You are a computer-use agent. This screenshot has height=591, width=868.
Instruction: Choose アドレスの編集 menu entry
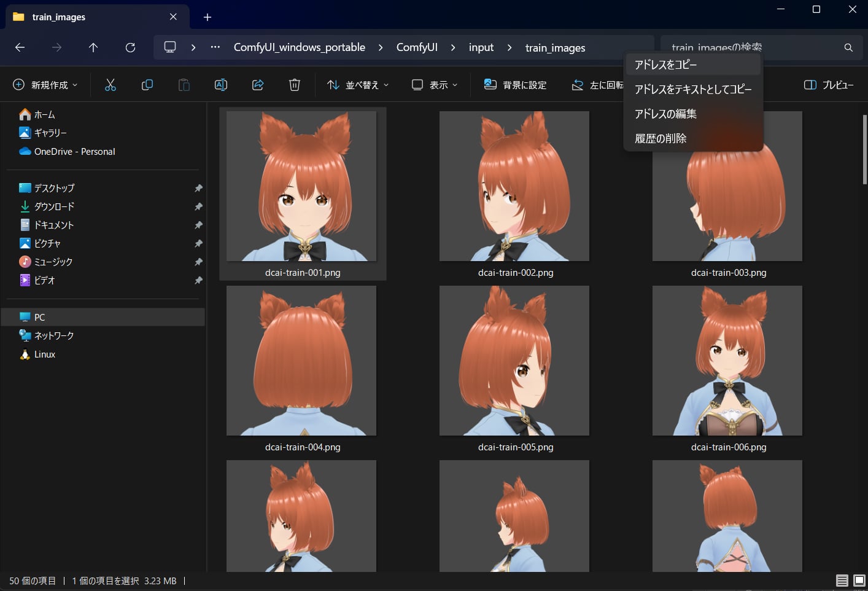(694, 114)
